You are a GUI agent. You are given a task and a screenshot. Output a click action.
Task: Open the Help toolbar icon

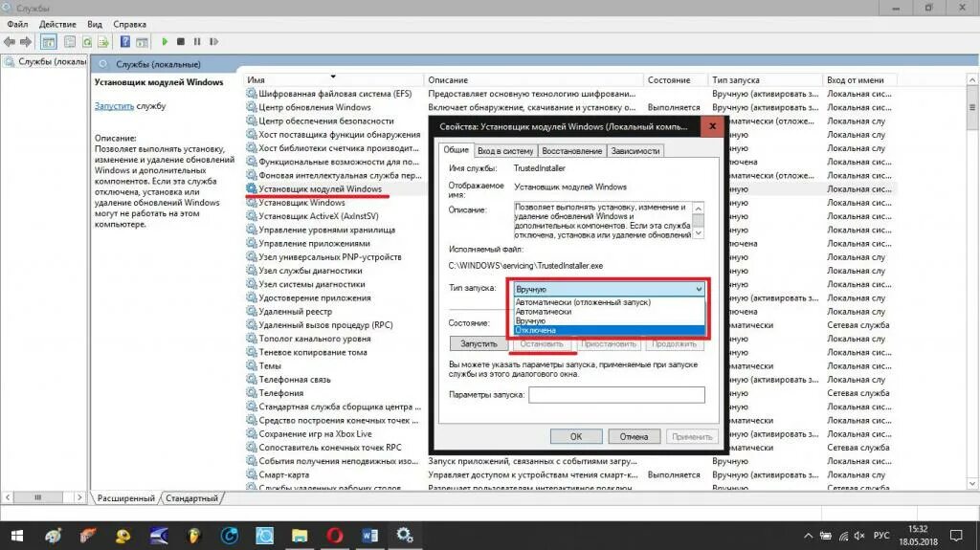click(x=125, y=42)
